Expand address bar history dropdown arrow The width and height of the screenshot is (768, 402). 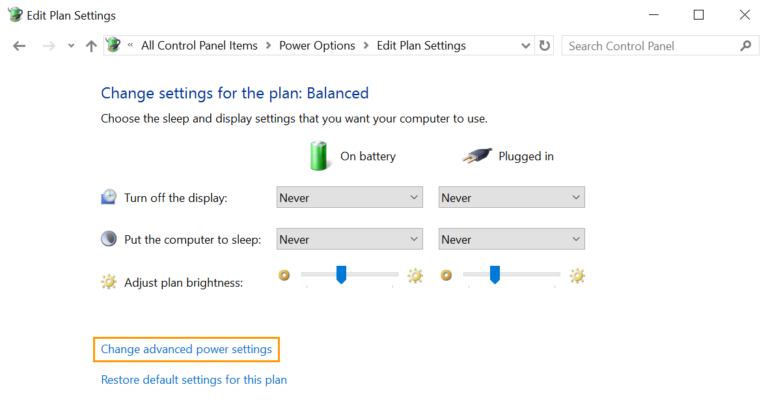tap(526, 46)
